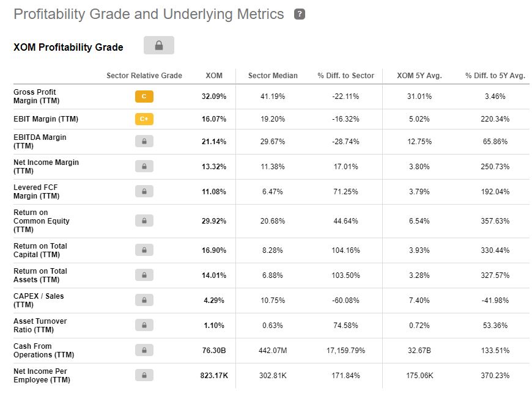Unlock the Cash From Operations grade
The image size is (532, 394).
144,350
